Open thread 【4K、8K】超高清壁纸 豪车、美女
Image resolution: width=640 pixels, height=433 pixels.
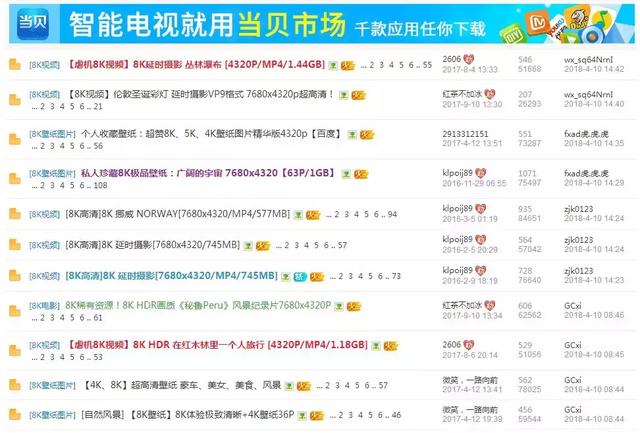[182, 385]
